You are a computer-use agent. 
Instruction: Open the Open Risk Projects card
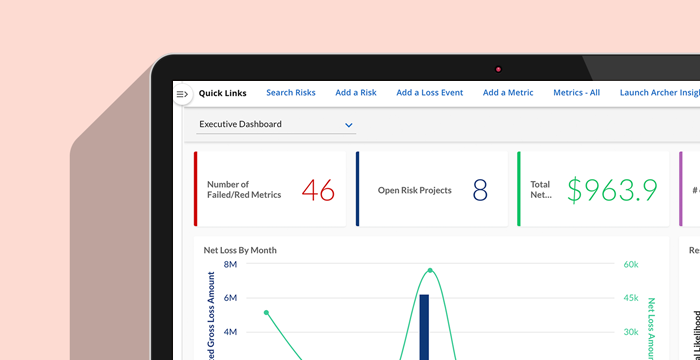(x=432, y=189)
